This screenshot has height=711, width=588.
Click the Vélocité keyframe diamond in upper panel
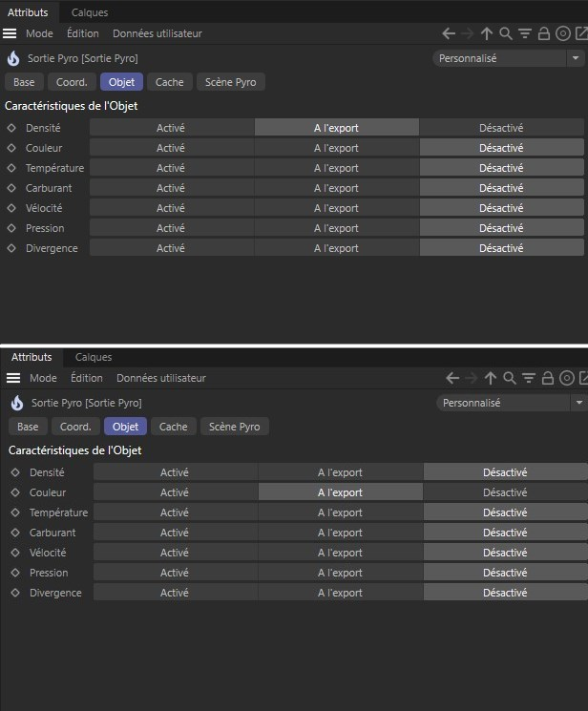coord(12,208)
